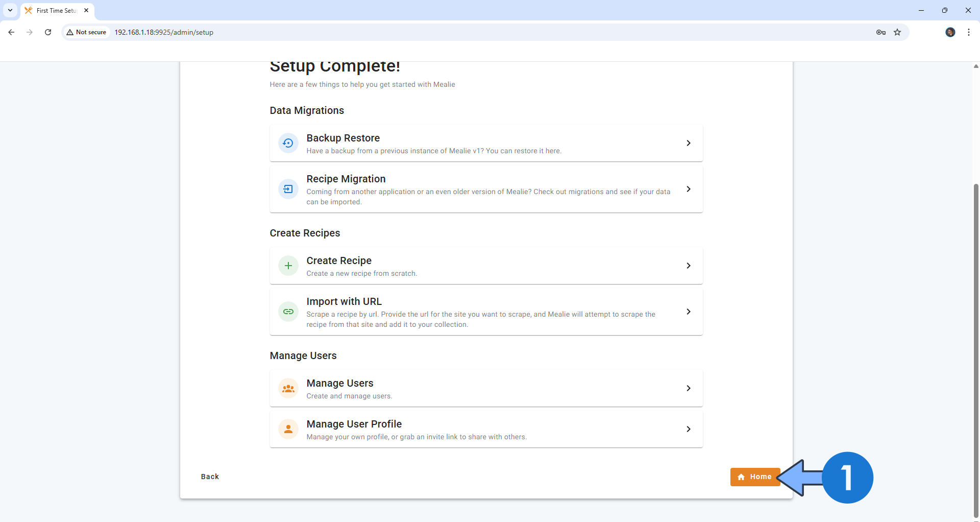The image size is (980, 522).
Task: Expand the Import with URL chevron
Action: tap(689, 311)
